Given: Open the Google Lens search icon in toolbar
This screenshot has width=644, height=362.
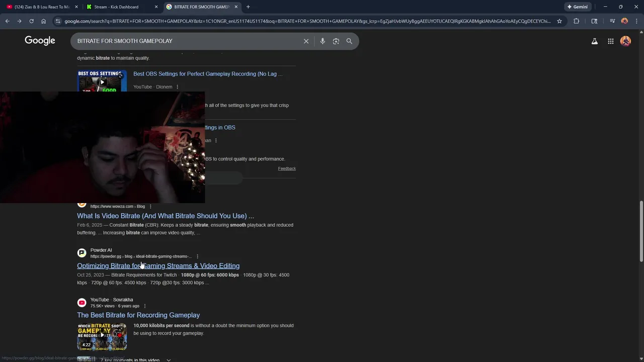Looking at the screenshot, I should 594,21.
